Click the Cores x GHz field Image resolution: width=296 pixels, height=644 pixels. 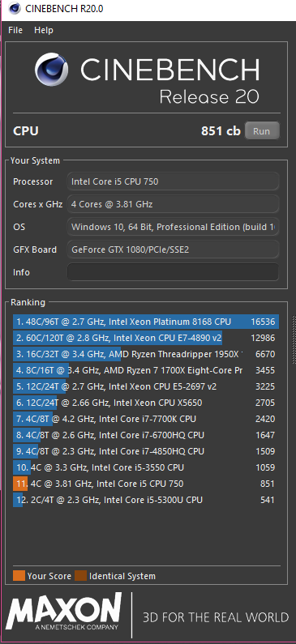(173, 204)
